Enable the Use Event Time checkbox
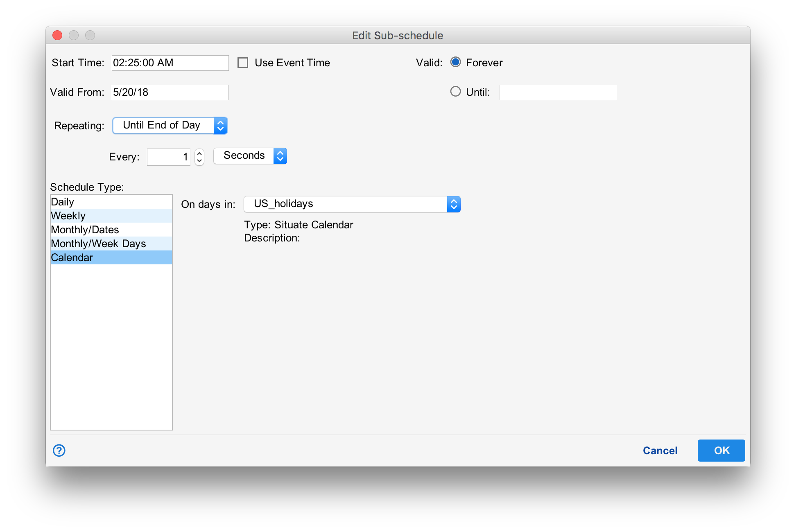 tap(243, 63)
